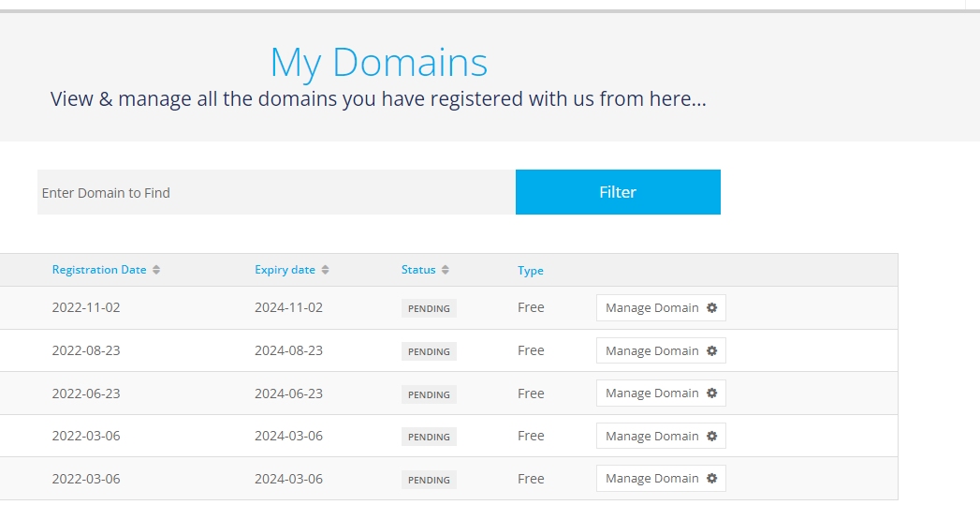Open Manage Domain for 2024-11-02 expiry

661,308
